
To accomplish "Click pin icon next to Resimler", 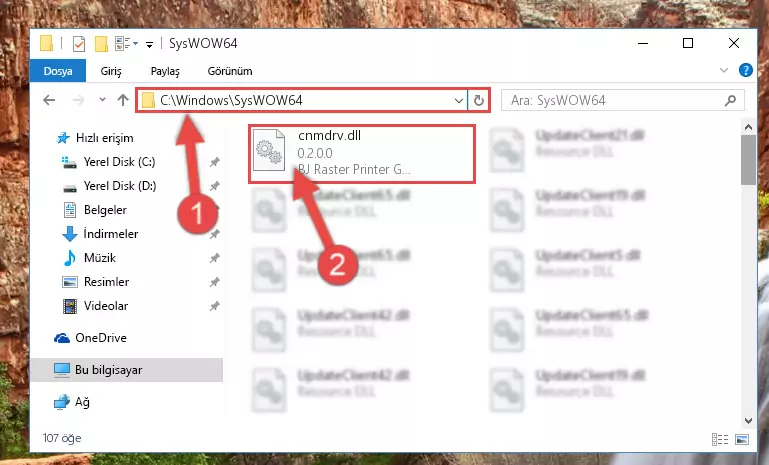I will click(x=215, y=282).
